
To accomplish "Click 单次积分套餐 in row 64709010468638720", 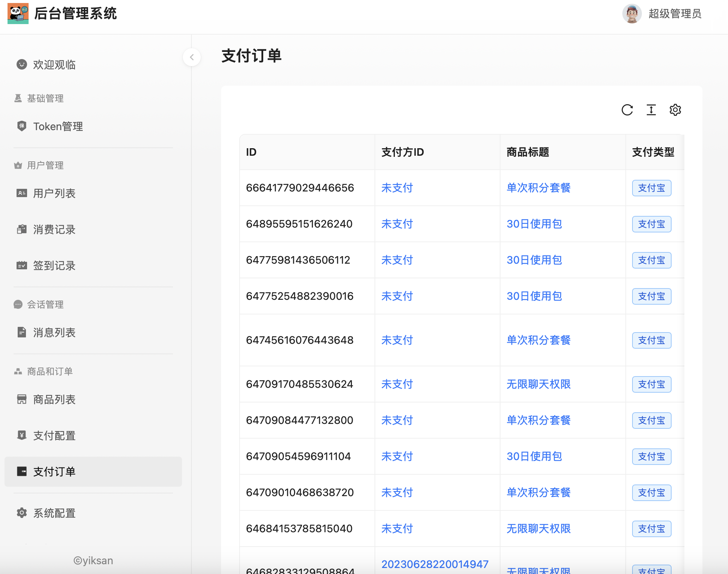I will pyautogui.click(x=538, y=492).
